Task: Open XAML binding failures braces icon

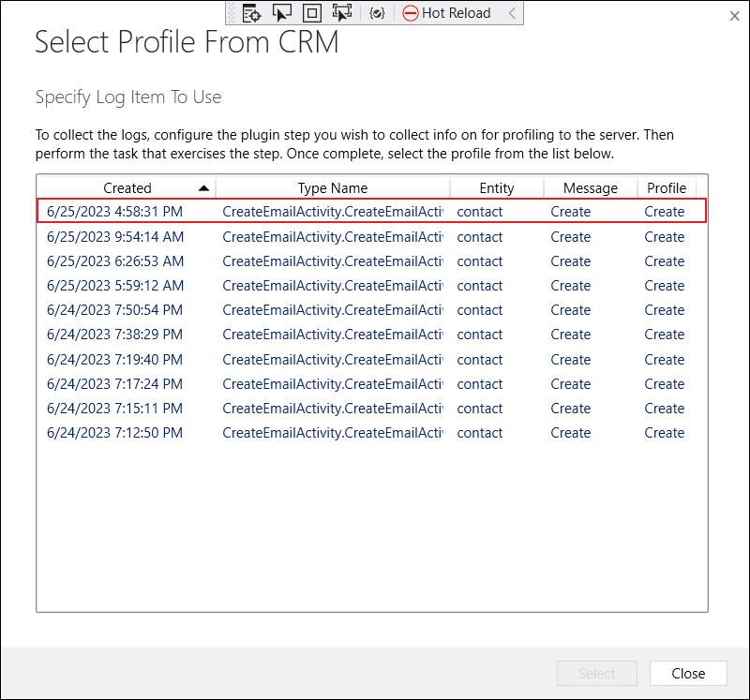Action: [x=377, y=13]
